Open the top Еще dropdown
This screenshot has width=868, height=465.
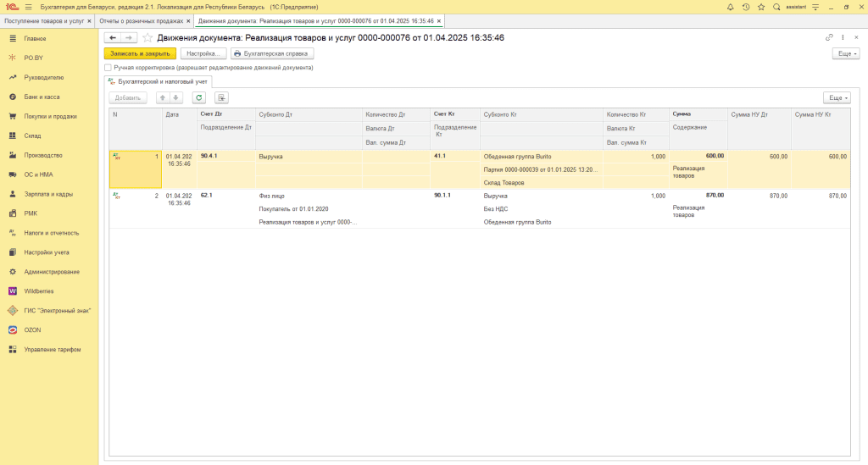(x=846, y=53)
